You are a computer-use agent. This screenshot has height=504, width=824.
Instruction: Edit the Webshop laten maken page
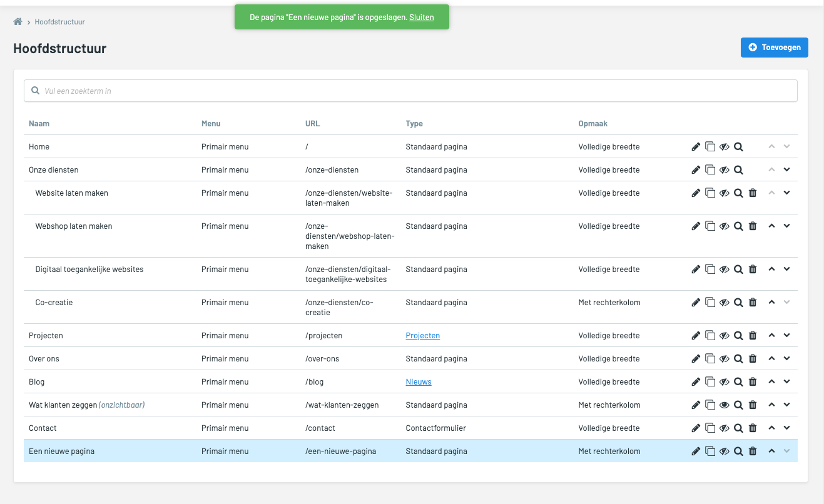(696, 226)
